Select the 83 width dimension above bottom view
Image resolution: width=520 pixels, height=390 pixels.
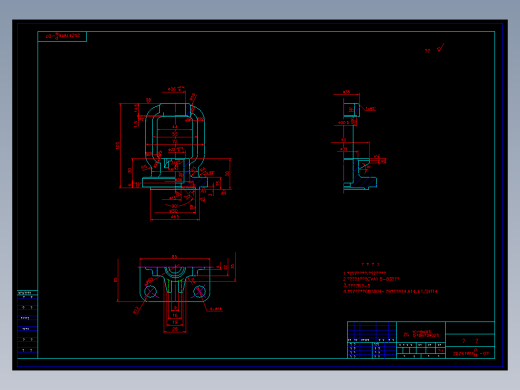(174, 257)
